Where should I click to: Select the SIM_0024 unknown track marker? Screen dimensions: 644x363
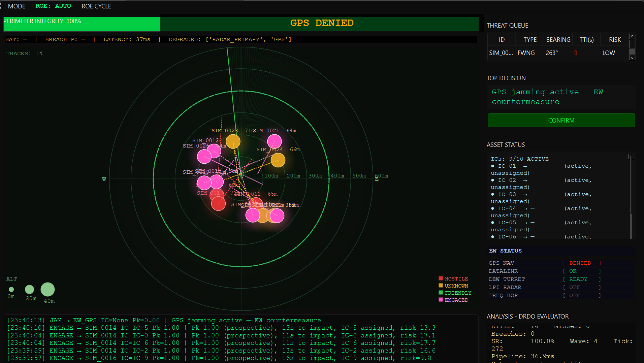click(x=278, y=160)
